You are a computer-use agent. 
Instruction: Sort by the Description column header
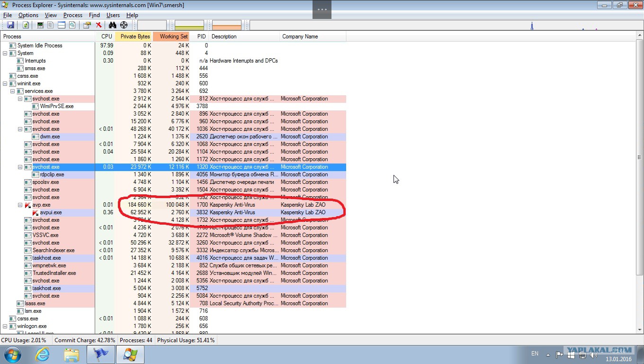244,36
